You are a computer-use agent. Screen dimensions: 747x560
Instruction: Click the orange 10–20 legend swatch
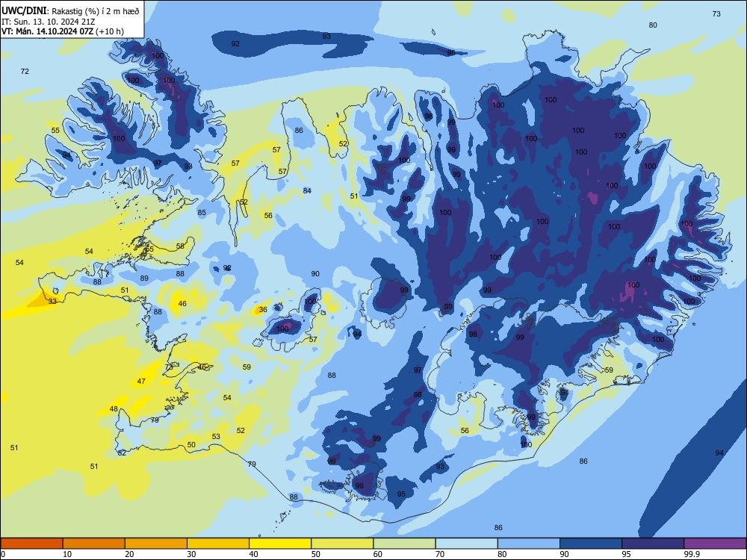94,544
